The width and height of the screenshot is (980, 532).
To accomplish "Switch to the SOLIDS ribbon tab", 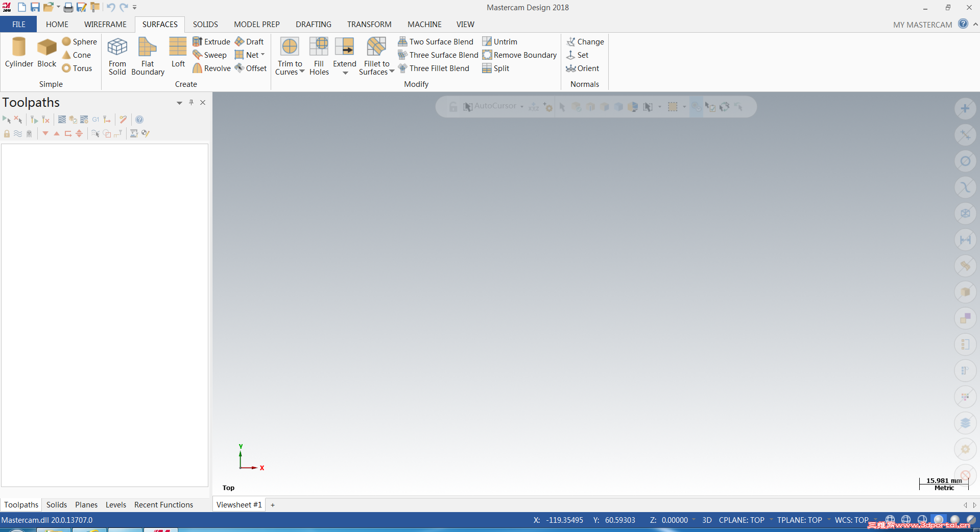I will coord(205,24).
